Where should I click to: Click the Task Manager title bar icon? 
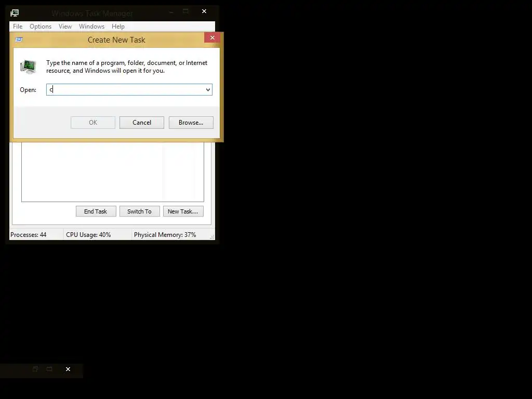[x=15, y=13]
